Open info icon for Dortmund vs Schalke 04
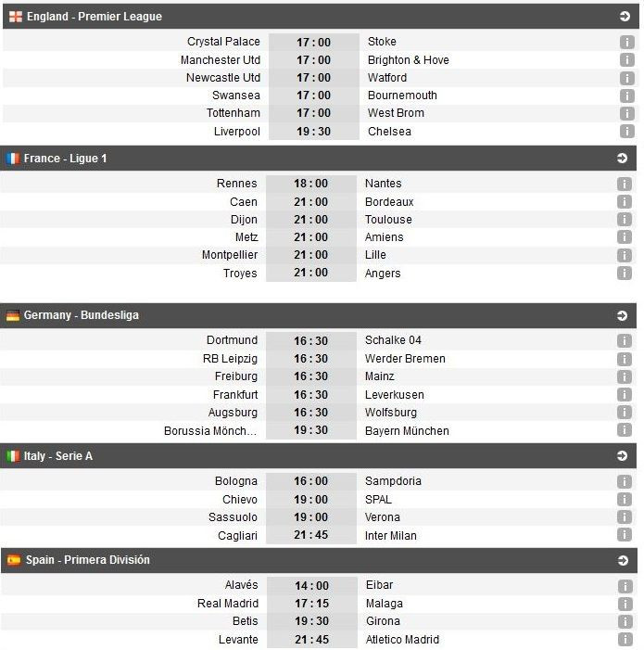644x650 pixels. [x=625, y=340]
